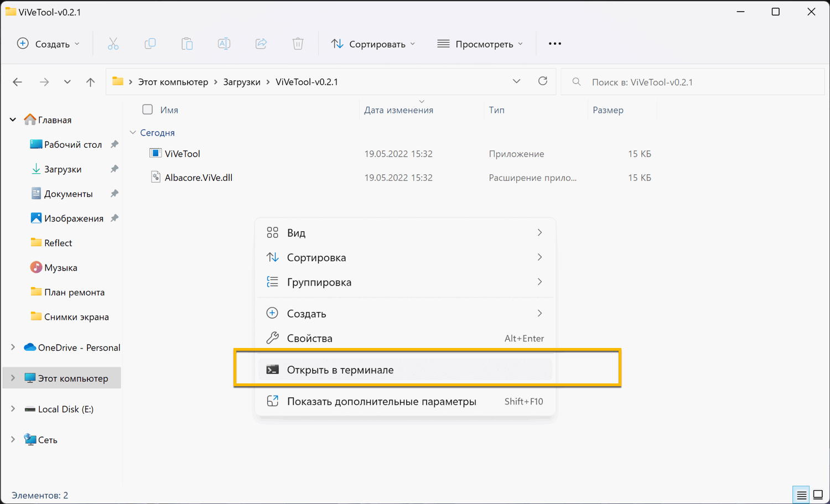Click the search magnifier icon
The width and height of the screenshot is (830, 504).
[577, 82]
